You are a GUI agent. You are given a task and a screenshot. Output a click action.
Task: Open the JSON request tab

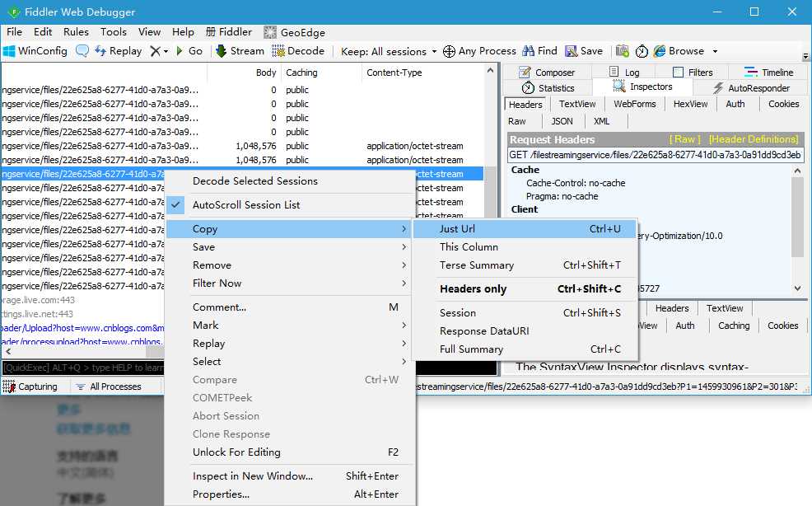pyautogui.click(x=562, y=121)
